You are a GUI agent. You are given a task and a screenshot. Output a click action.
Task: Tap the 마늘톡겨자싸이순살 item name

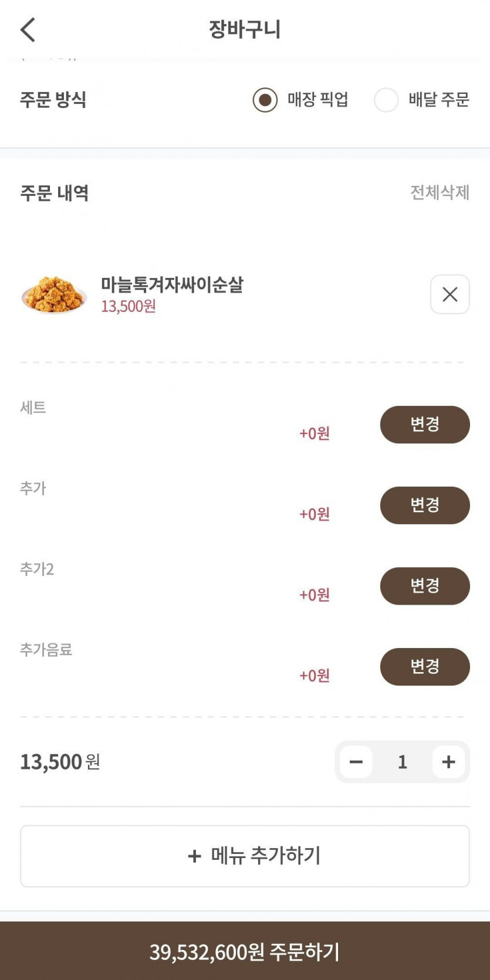[x=172, y=285]
